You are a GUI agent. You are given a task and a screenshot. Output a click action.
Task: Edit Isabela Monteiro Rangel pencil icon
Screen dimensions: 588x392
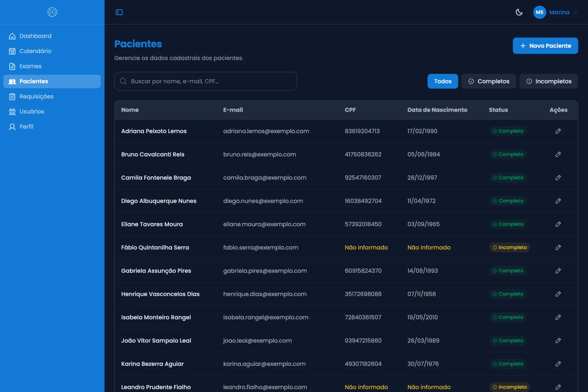click(x=558, y=317)
